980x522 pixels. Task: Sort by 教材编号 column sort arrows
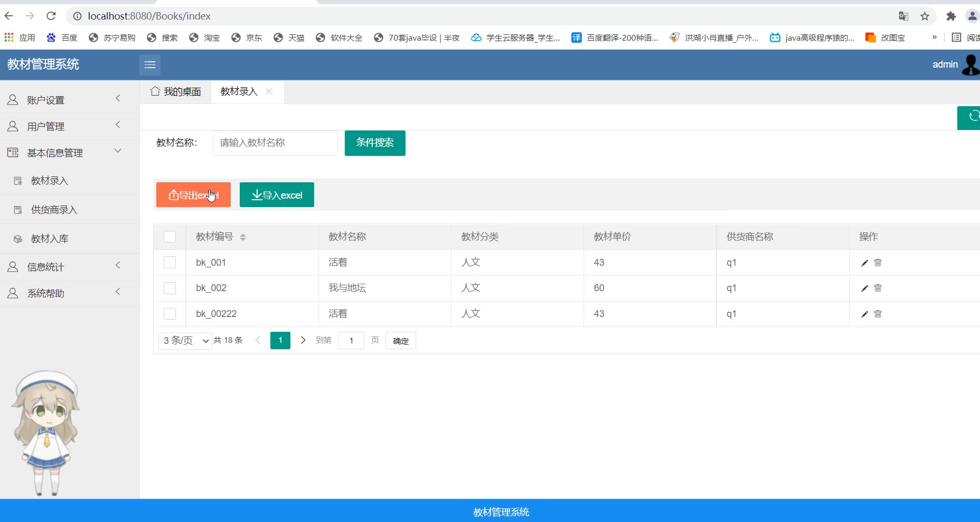[243, 237]
